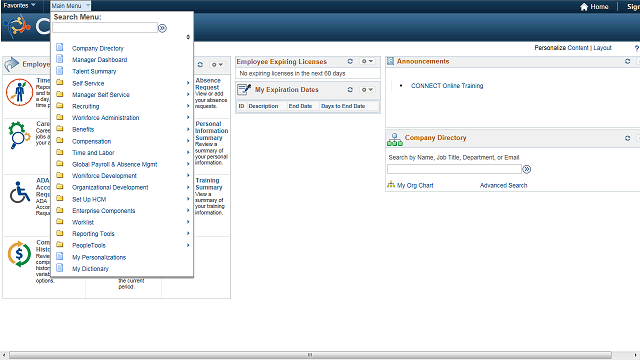This screenshot has width=640, height=360.
Task: Click the My Personalizations page icon
Action: tap(60, 256)
